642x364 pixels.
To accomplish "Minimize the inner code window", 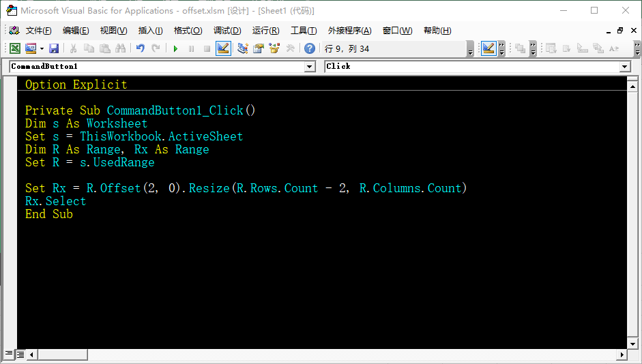I will point(609,31).
